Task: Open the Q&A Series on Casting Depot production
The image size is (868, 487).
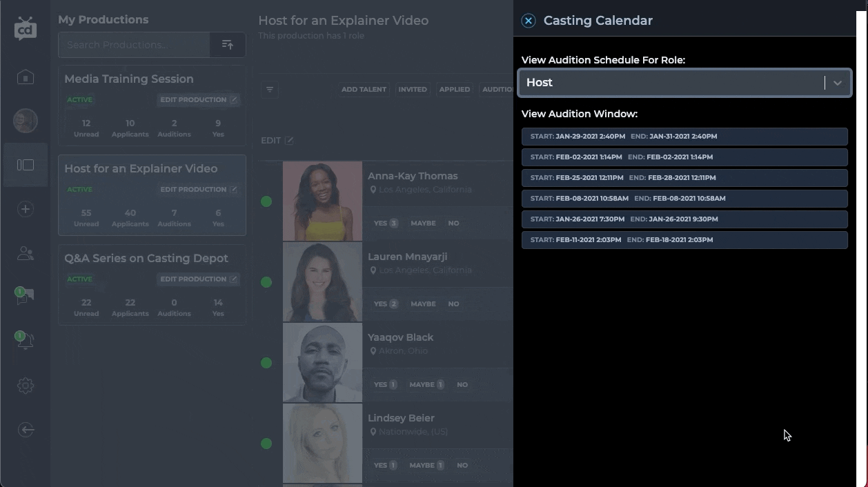Action: pyautogui.click(x=146, y=259)
